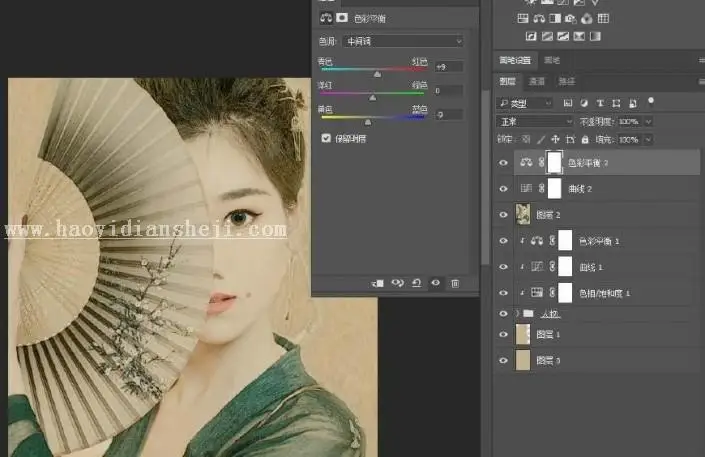This screenshot has height=457, width=705.
Task: Select the 色相/饱和度 1 layer by name
Action: [604, 293]
